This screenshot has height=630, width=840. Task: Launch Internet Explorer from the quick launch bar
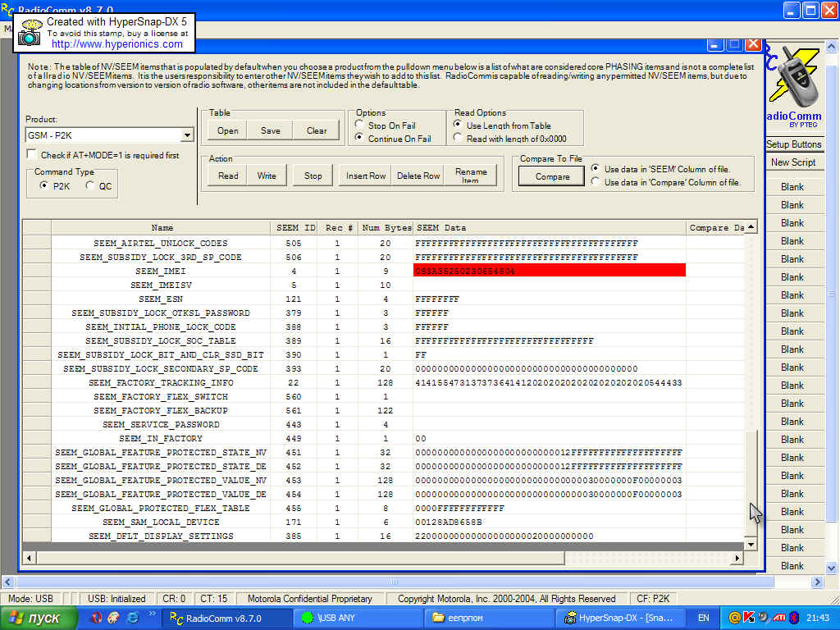132,618
